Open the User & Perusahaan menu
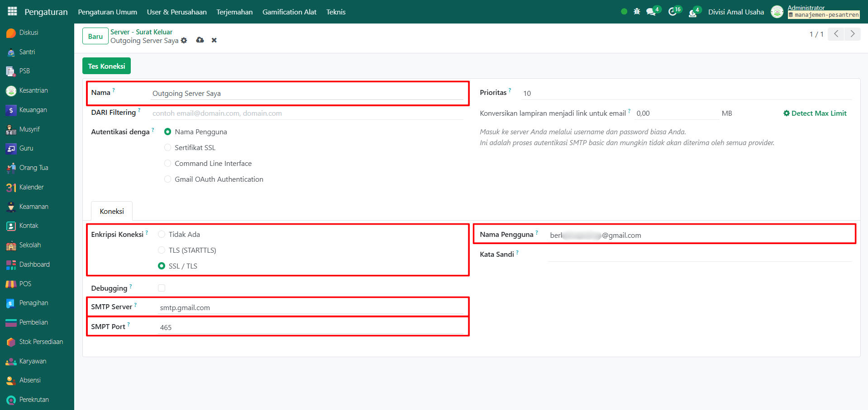 176,12
